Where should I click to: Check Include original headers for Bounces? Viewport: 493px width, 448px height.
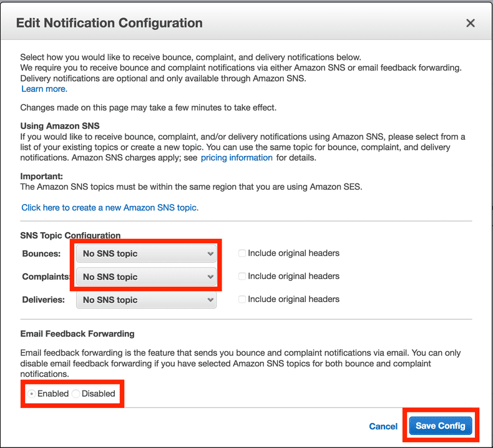coord(242,253)
